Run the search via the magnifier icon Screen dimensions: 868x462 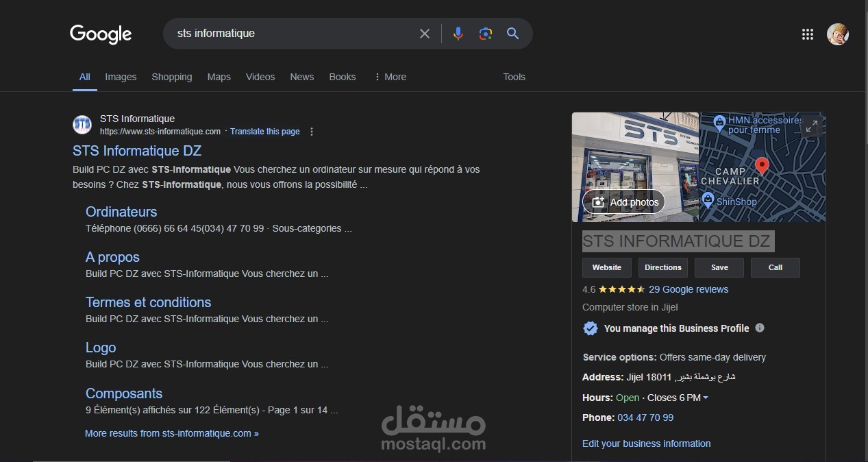tap(512, 33)
